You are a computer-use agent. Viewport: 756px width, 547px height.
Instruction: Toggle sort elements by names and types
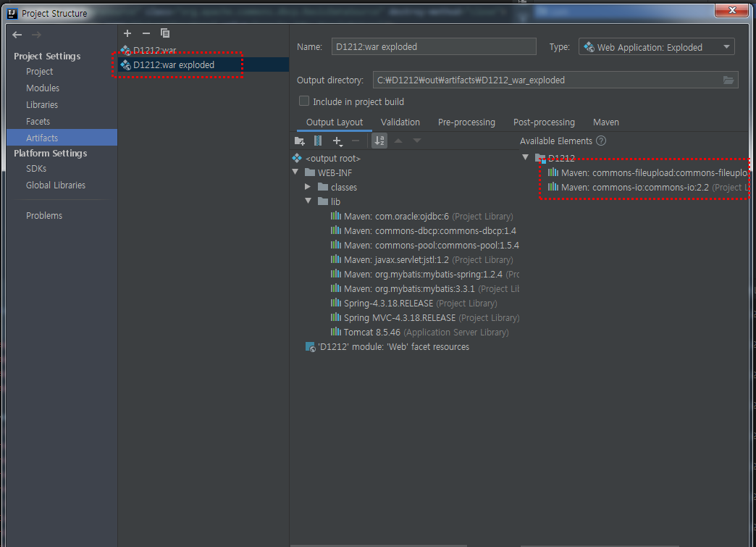click(x=380, y=141)
